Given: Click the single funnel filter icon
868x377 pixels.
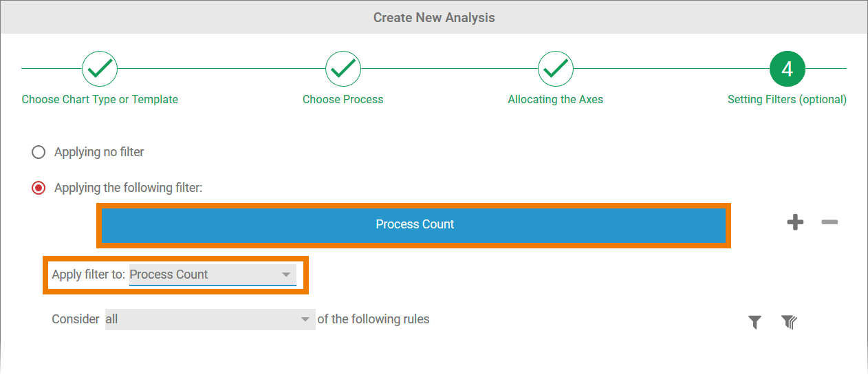Looking at the screenshot, I should pyautogui.click(x=755, y=322).
